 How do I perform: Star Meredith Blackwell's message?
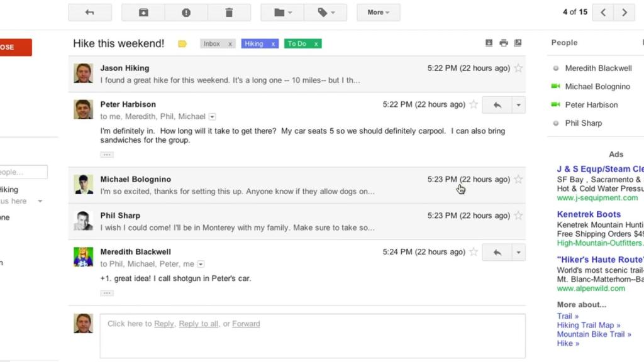coord(474,251)
